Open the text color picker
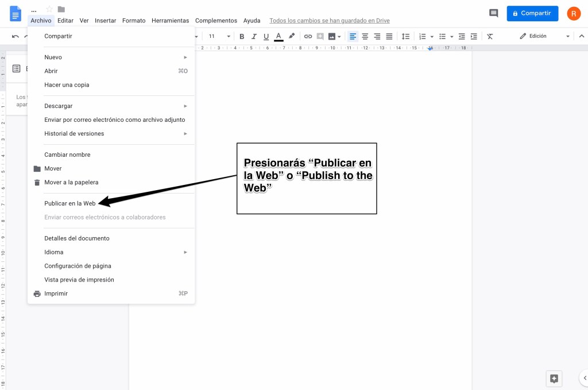The width and height of the screenshot is (588, 390). click(x=278, y=36)
